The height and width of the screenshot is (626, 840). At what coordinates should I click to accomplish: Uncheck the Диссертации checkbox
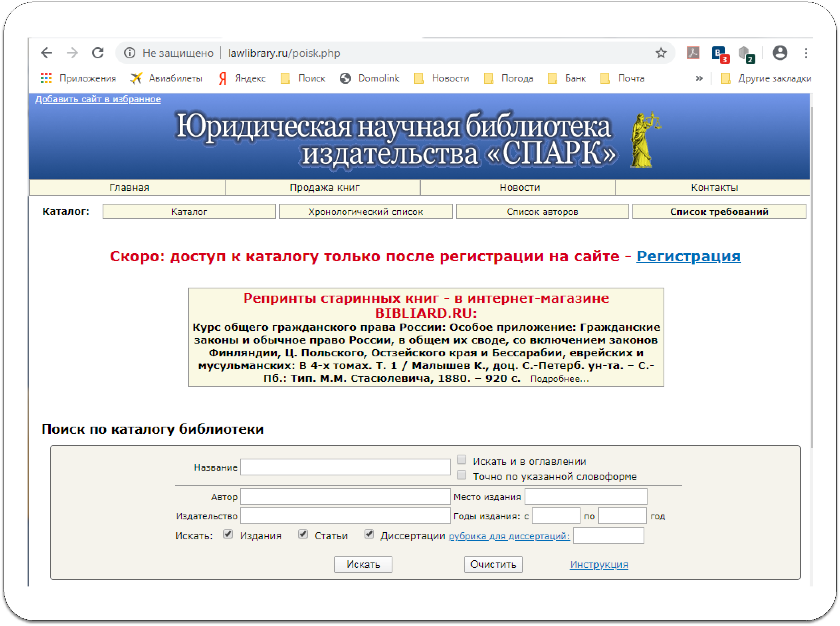(369, 534)
